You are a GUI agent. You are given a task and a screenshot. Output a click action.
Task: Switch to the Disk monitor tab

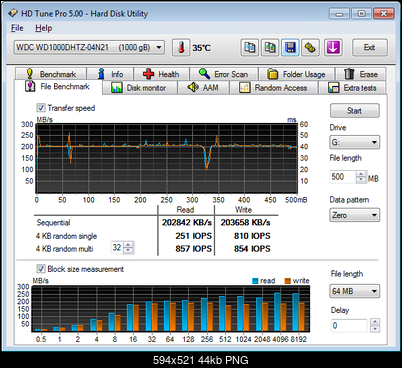click(139, 88)
